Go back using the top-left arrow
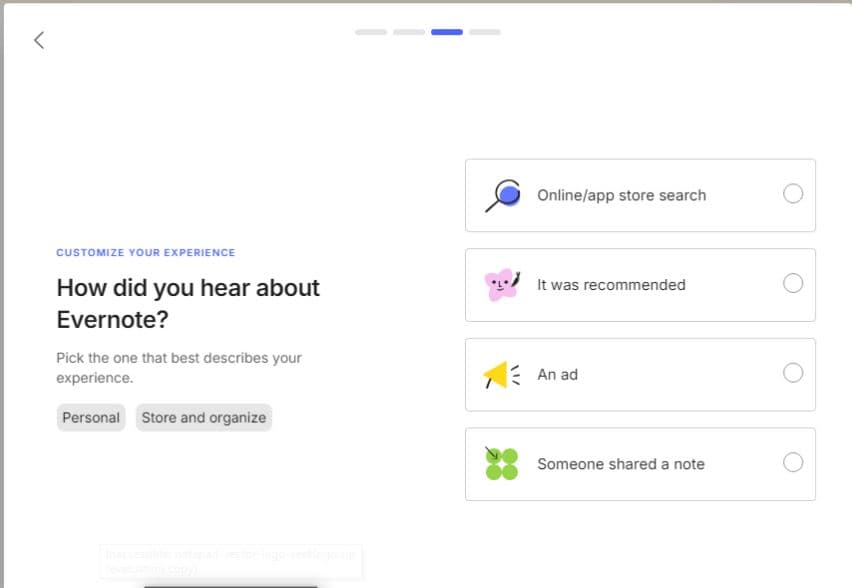This screenshot has height=588, width=852. coord(39,40)
